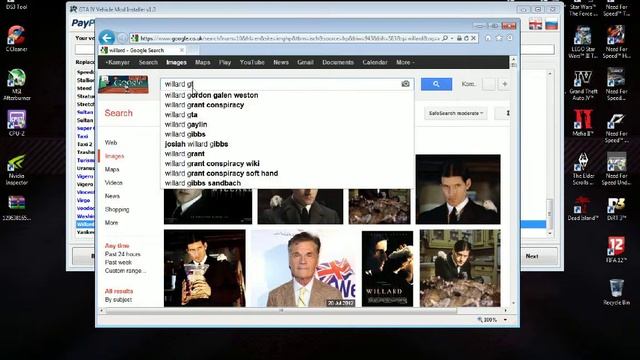Open YouTube in the Google top bar
The image size is (640, 360).
click(252, 62)
